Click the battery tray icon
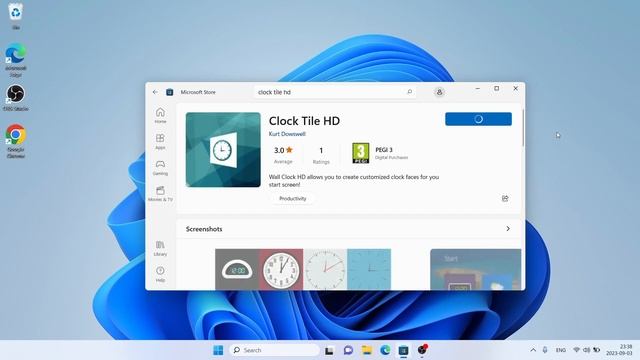 [x=597, y=350]
